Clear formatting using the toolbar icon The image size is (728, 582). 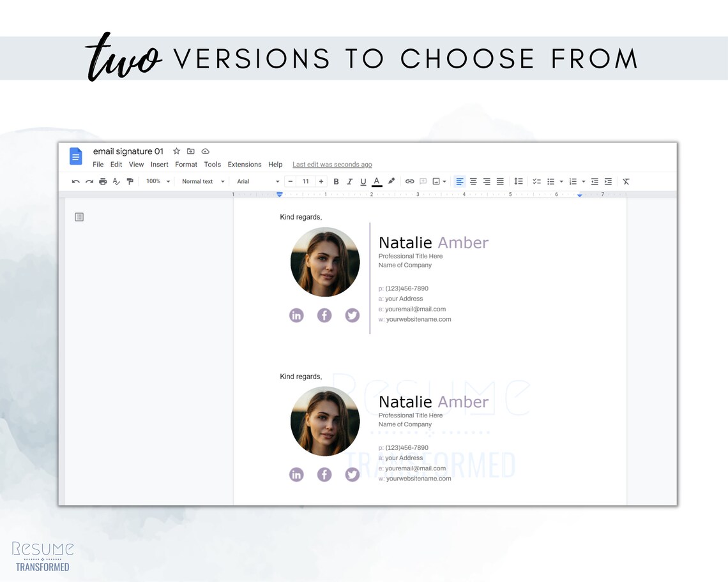pyautogui.click(x=625, y=181)
